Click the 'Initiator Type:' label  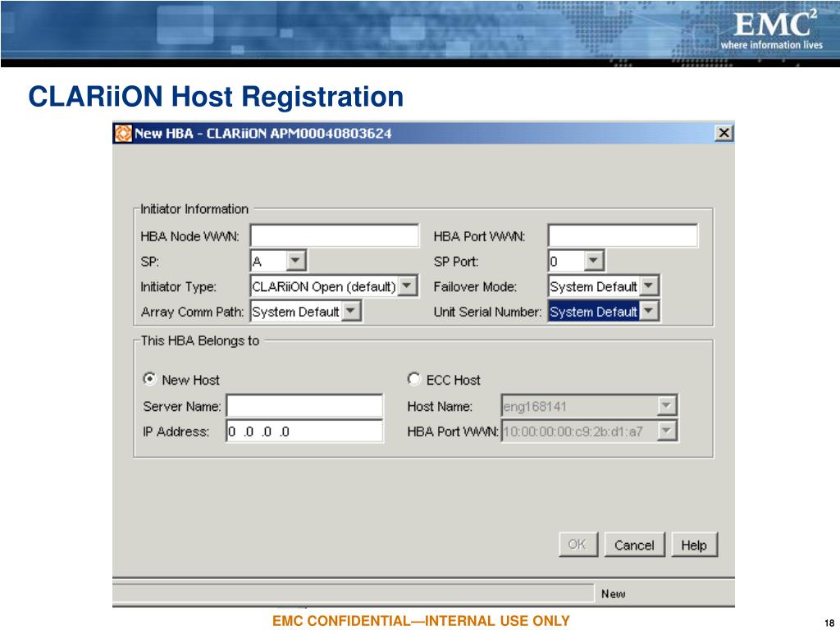pyautogui.click(x=178, y=286)
